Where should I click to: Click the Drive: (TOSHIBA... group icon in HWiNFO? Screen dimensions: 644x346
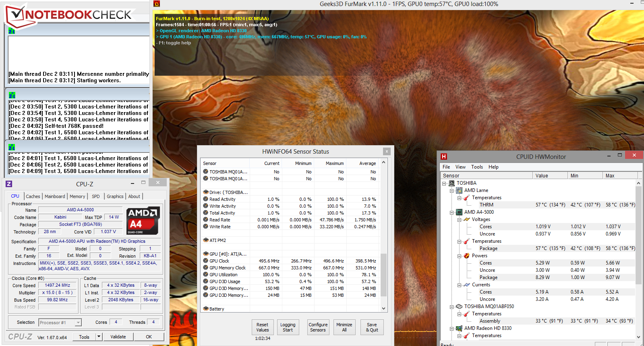pos(206,192)
